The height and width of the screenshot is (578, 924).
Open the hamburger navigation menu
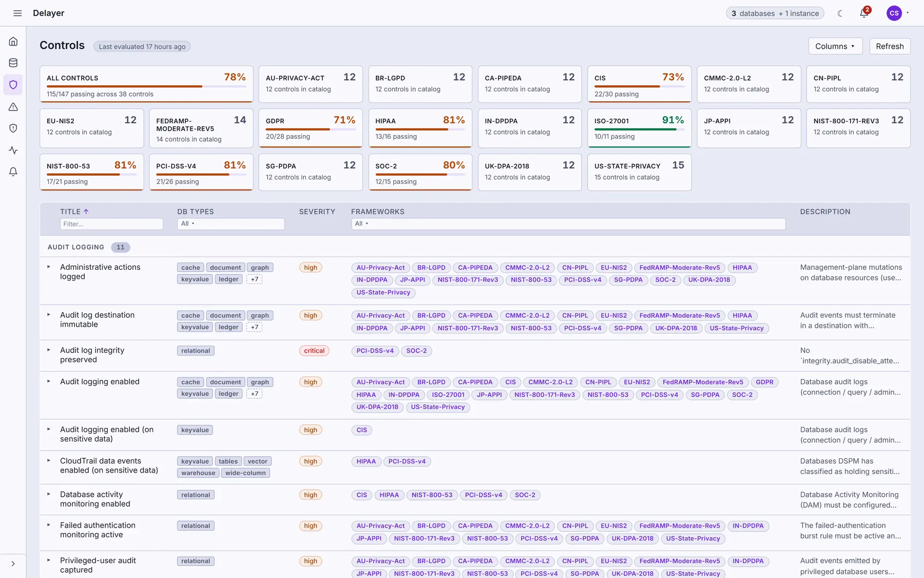[17, 13]
